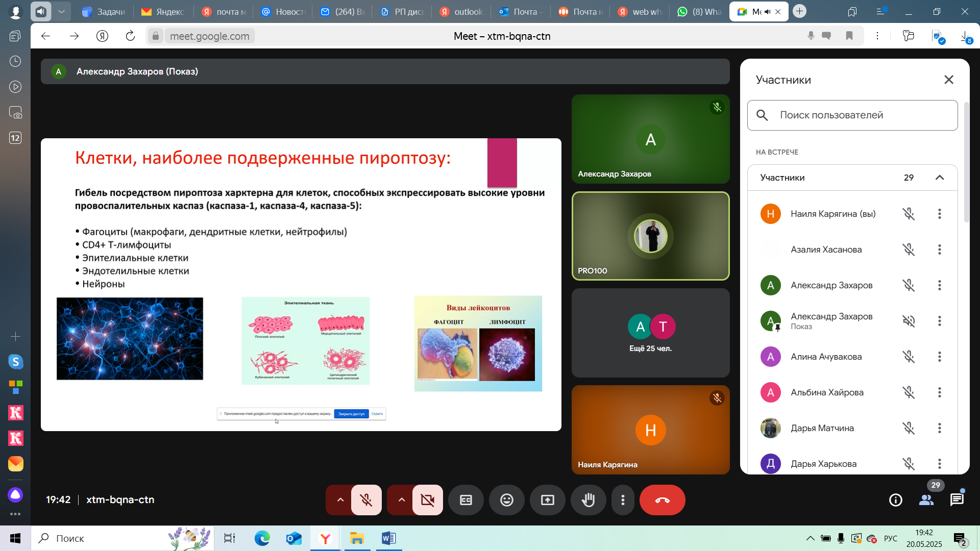
Task: Click Поиск пользователей search field
Action: click(863, 115)
